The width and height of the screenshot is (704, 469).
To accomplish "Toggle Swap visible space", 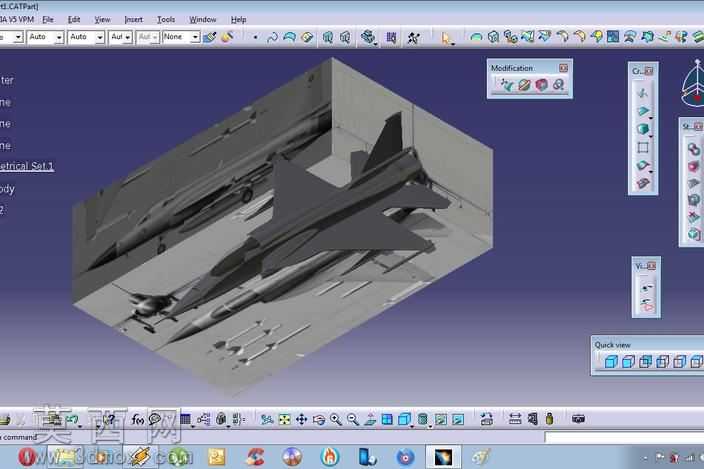I will pyautogui.click(x=458, y=420).
